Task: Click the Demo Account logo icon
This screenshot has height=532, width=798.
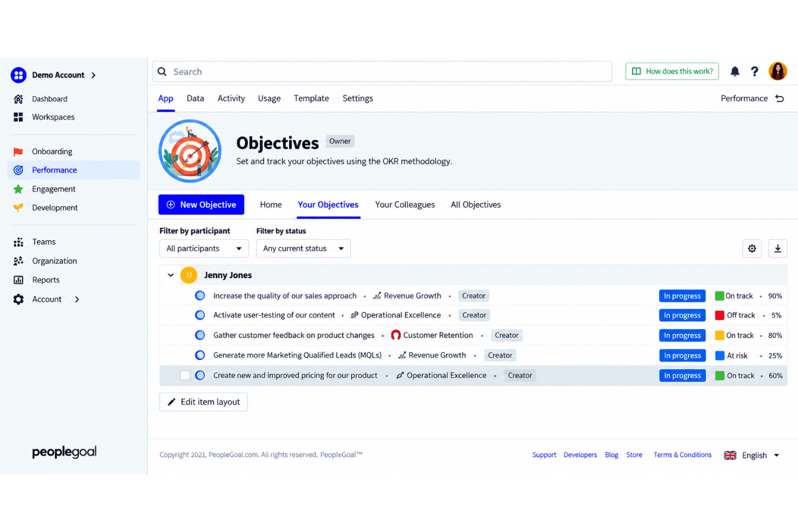Action: click(x=18, y=75)
